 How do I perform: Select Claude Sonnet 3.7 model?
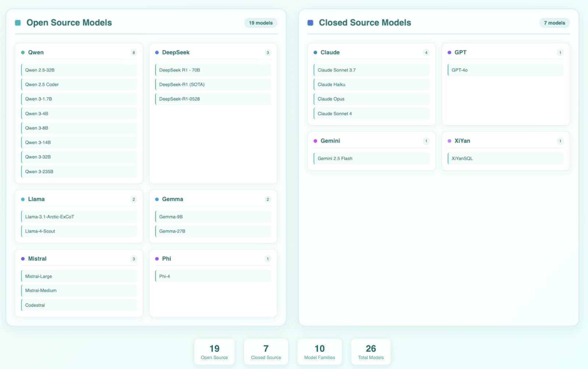[x=372, y=70]
